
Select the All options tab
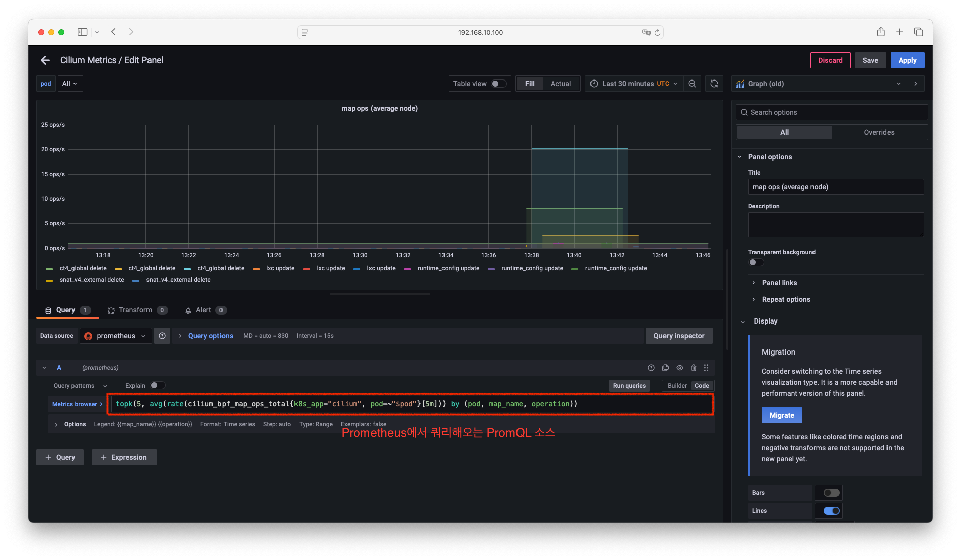coord(784,132)
